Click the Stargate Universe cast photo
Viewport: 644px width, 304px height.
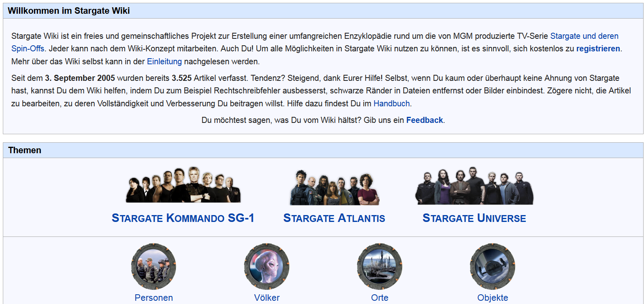tap(474, 186)
